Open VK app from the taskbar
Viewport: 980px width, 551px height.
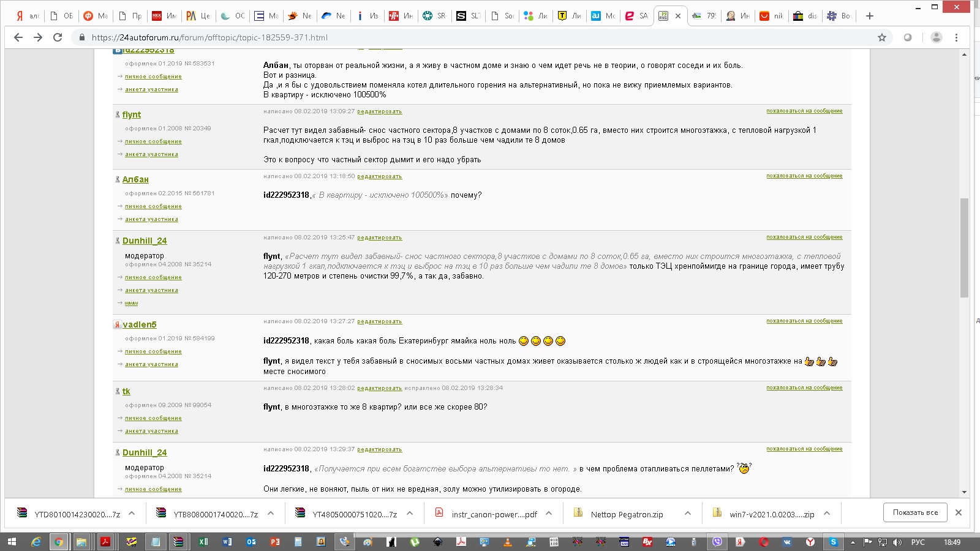point(787,542)
